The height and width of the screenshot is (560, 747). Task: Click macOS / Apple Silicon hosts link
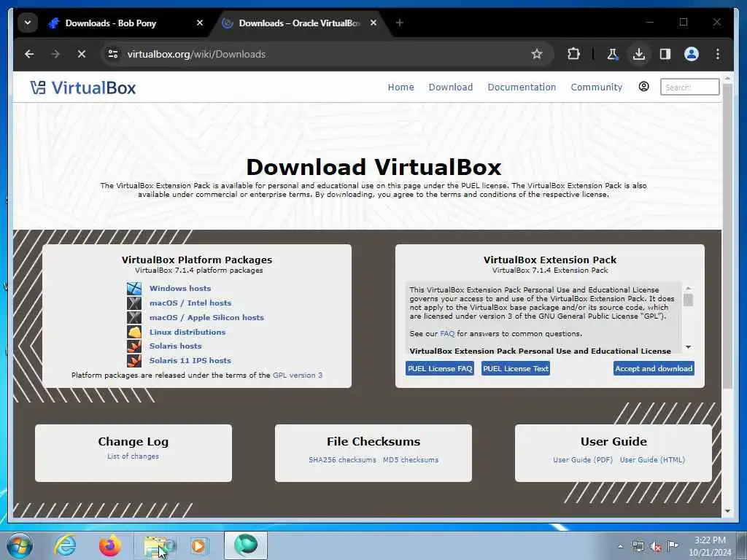206,317
